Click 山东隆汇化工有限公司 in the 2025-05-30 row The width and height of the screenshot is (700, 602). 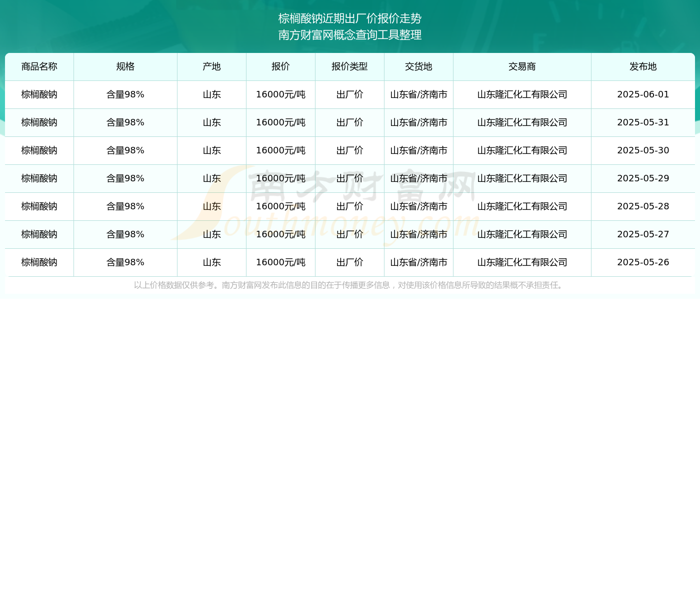point(522,150)
